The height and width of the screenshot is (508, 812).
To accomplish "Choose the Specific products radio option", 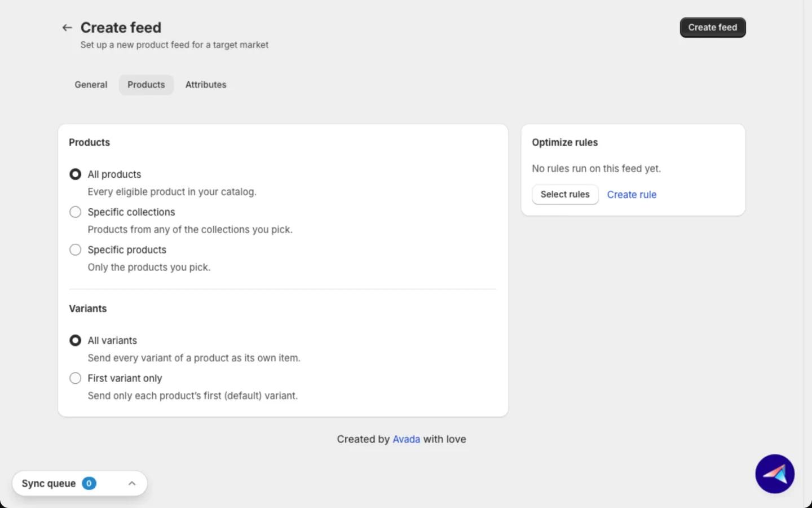I will click(x=75, y=249).
